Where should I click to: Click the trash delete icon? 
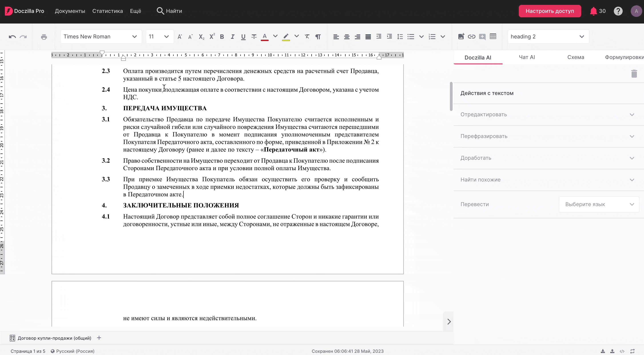click(634, 74)
